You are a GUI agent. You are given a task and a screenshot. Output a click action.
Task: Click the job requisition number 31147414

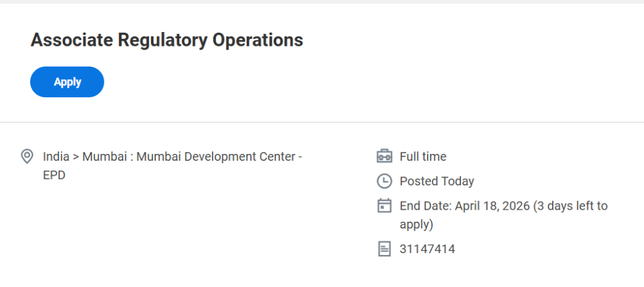tap(428, 249)
